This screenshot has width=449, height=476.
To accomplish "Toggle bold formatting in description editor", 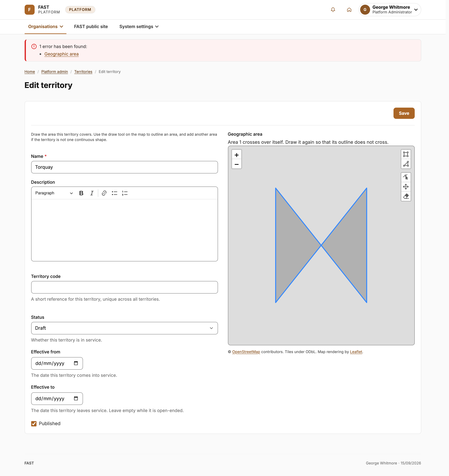I will pos(81,193).
